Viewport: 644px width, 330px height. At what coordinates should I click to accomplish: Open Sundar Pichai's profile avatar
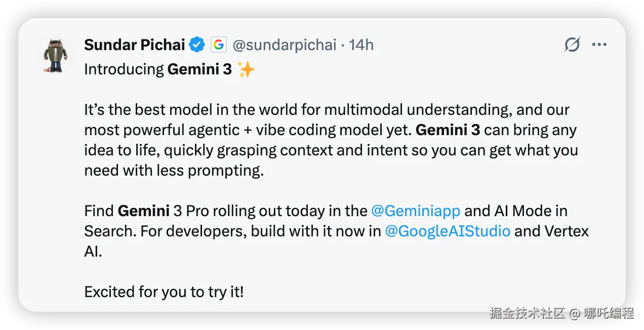tap(56, 55)
